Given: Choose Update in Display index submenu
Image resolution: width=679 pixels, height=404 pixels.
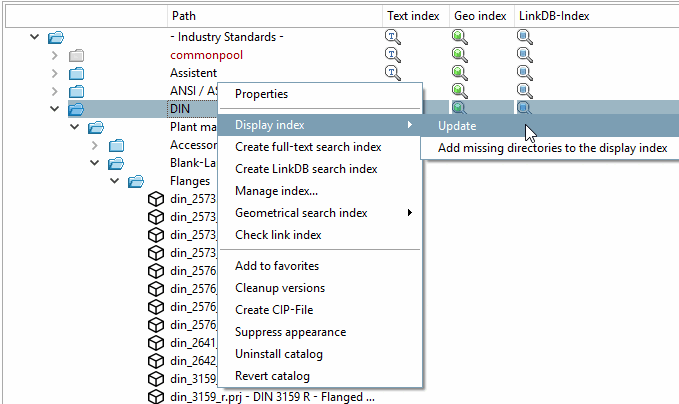Looking at the screenshot, I should (x=457, y=126).
